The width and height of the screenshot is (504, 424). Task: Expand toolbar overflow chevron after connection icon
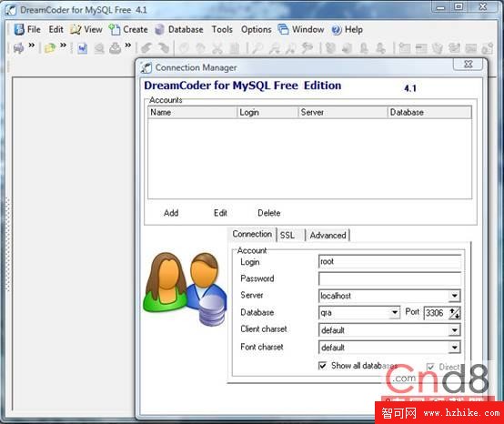click(x=32, y=45)
